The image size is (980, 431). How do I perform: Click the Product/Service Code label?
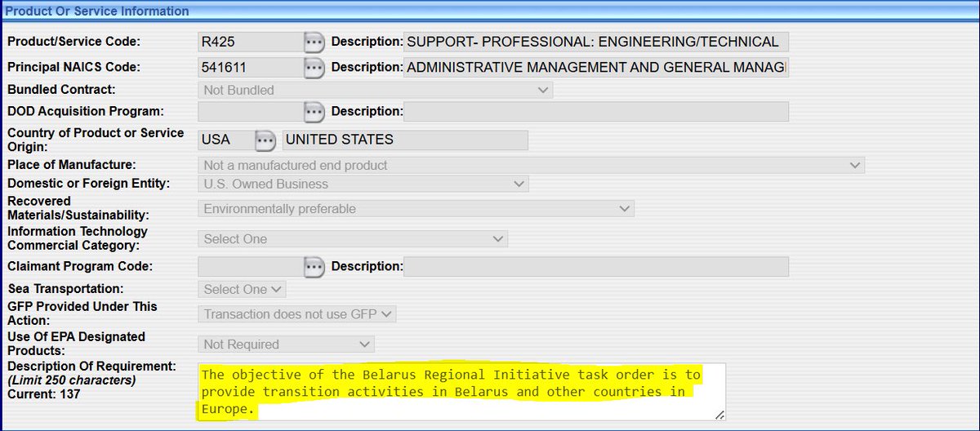tap(74, 42)
